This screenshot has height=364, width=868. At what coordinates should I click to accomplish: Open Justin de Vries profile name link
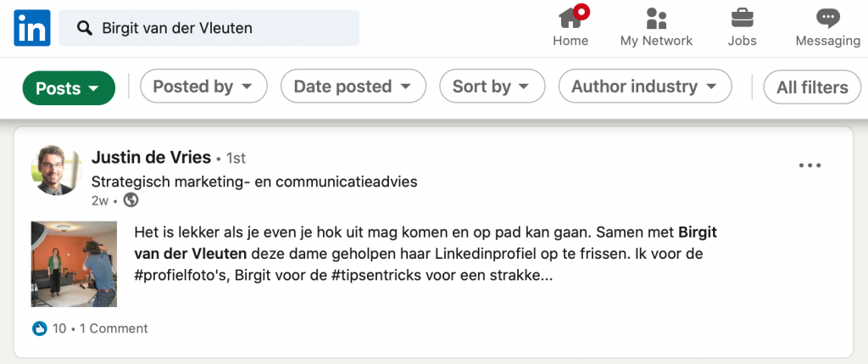point(151,158)
